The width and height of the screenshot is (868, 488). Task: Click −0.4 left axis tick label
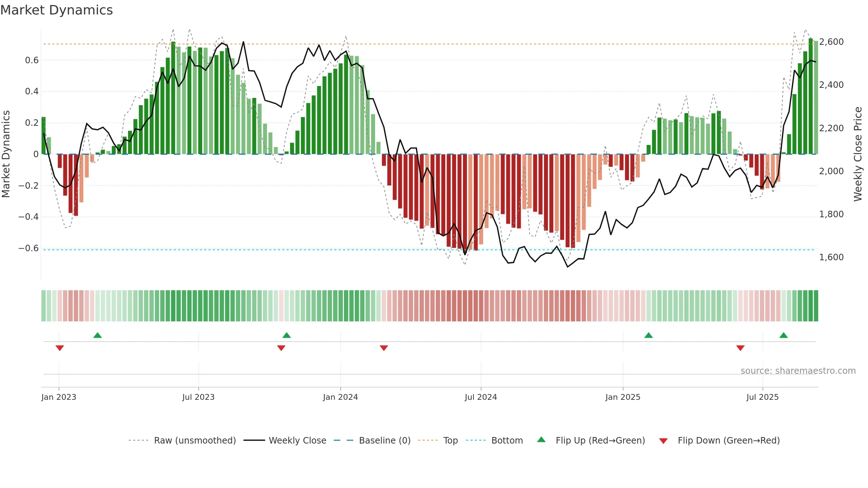click(29, 217)
